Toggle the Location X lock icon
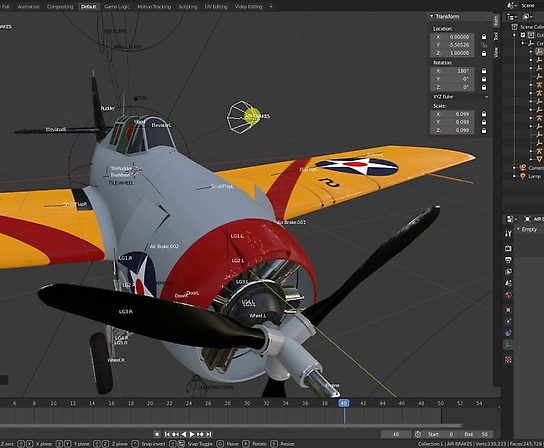 484,37
